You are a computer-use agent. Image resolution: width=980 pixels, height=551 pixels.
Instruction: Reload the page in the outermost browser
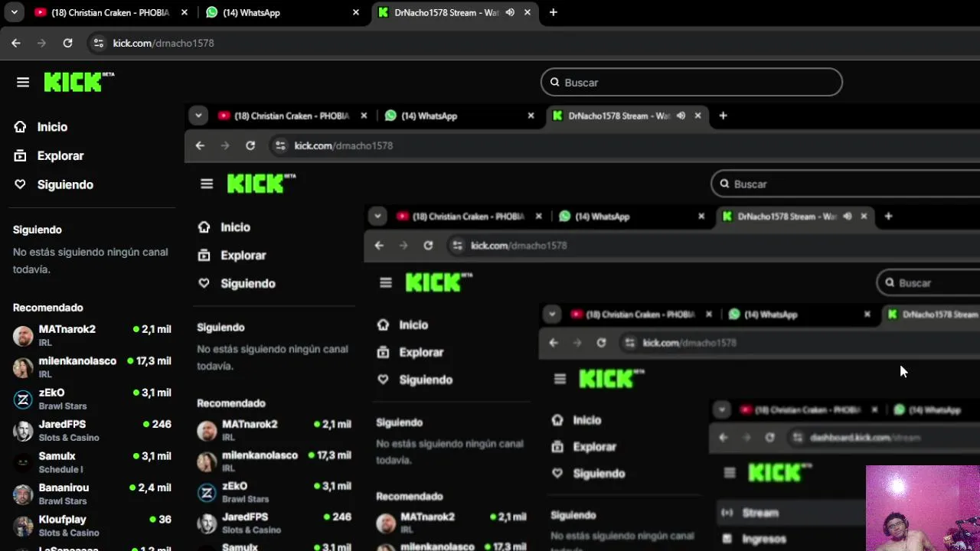67,43
